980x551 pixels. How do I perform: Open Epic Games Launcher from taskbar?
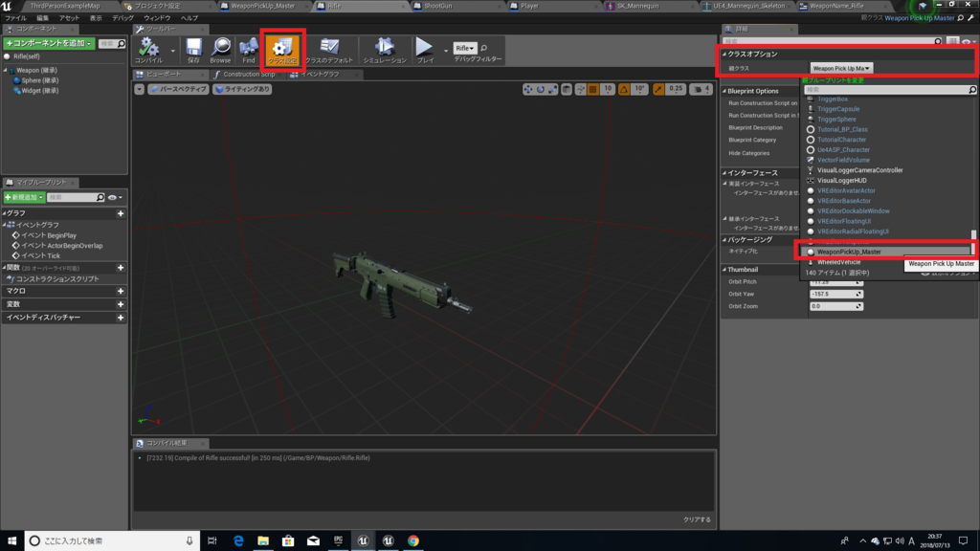pos(338,541)
